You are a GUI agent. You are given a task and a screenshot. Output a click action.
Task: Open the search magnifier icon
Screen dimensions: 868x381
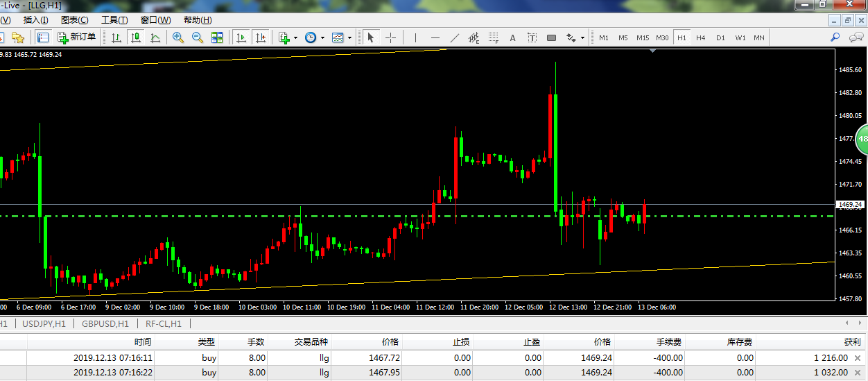(835, 37)
